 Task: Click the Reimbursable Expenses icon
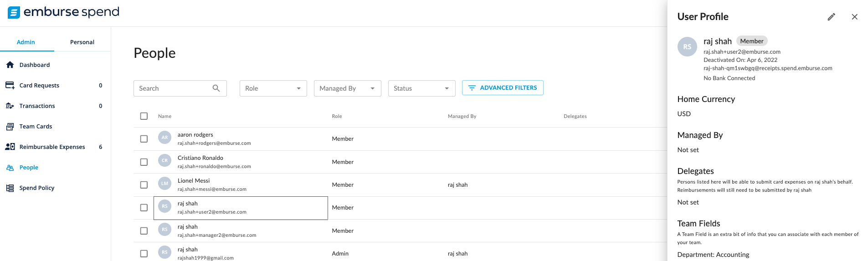click(x=10, y=147)
